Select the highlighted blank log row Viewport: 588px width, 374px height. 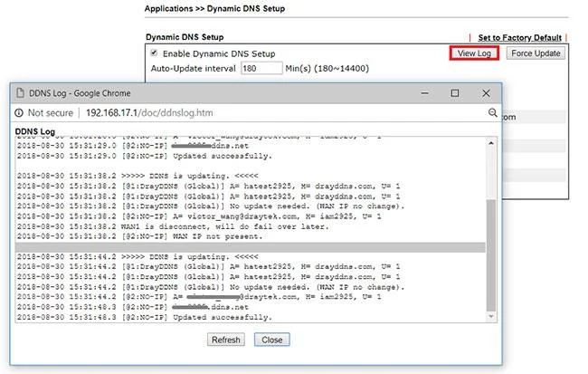click(251, 247)
